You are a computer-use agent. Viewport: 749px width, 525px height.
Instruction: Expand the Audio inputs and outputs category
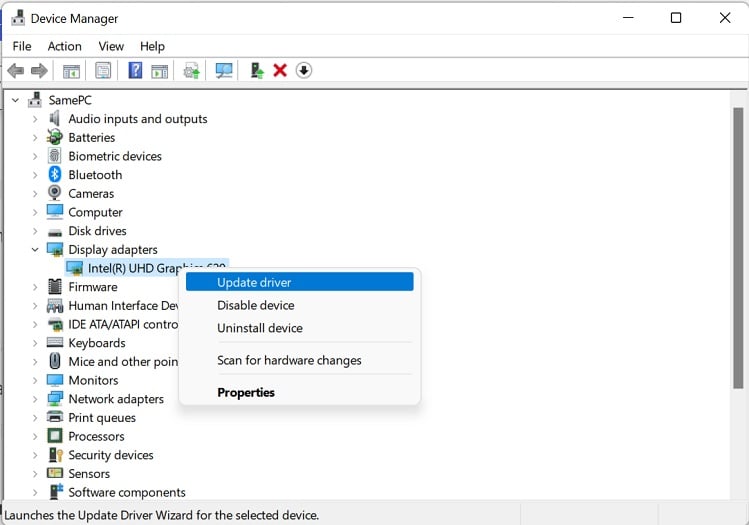pos(35,119)
